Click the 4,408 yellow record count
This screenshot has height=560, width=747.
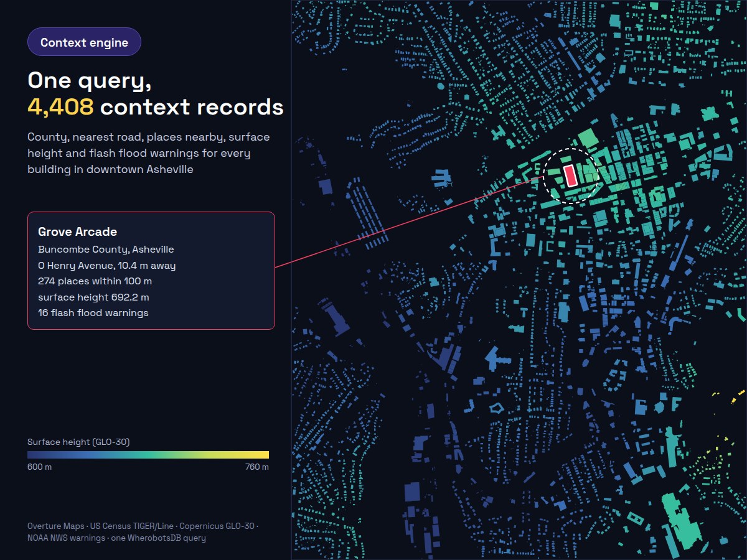click(x=60, y=107)
